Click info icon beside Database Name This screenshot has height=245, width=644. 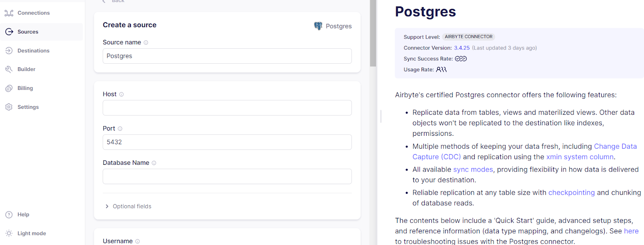(154, 163)
